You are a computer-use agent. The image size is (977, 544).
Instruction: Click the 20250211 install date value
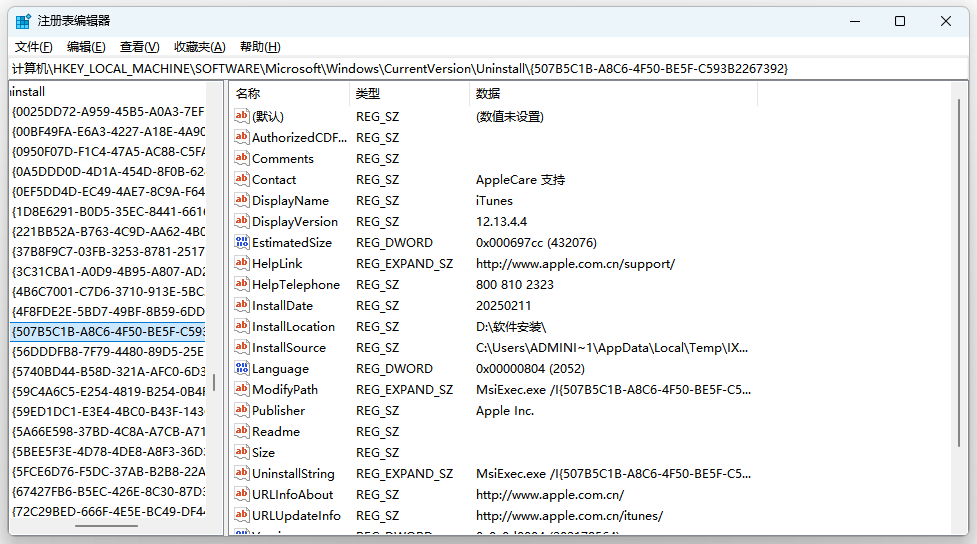tap(503, 306)
